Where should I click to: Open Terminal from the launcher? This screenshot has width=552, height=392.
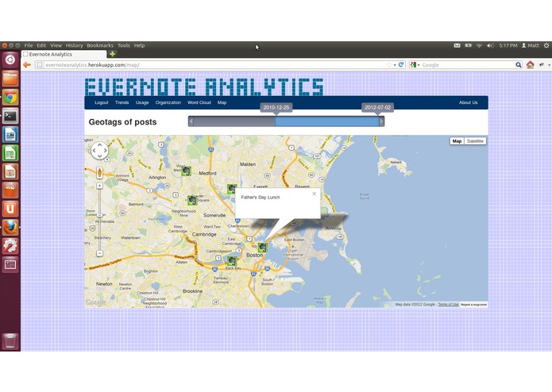point(10,116)
